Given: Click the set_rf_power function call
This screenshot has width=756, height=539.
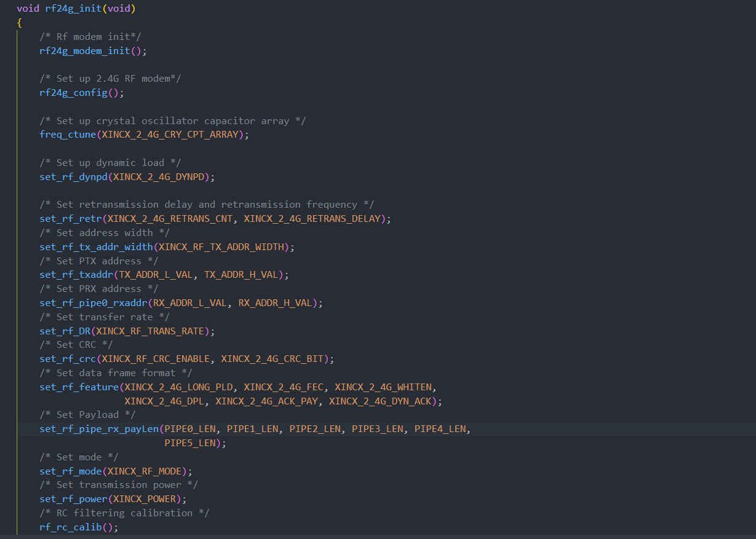Looking at the screenshot, I should click(x=74, y=499).
